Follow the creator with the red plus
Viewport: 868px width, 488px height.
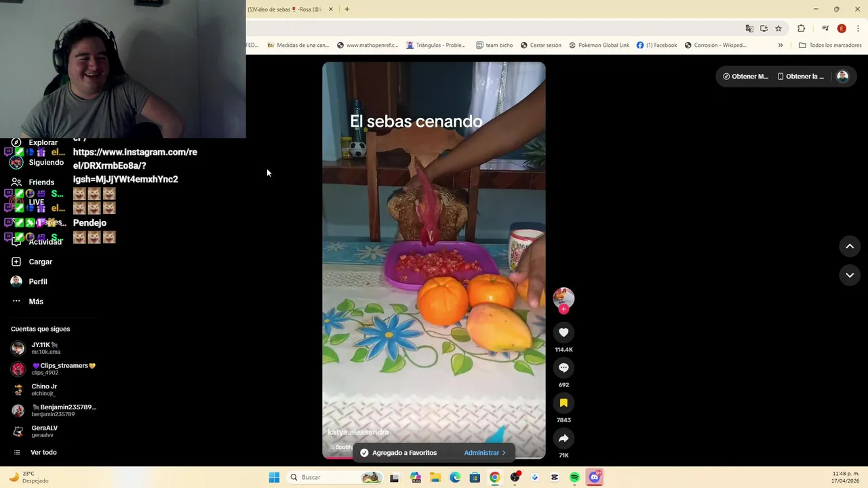pyautogui.click(x=564, y=309)
